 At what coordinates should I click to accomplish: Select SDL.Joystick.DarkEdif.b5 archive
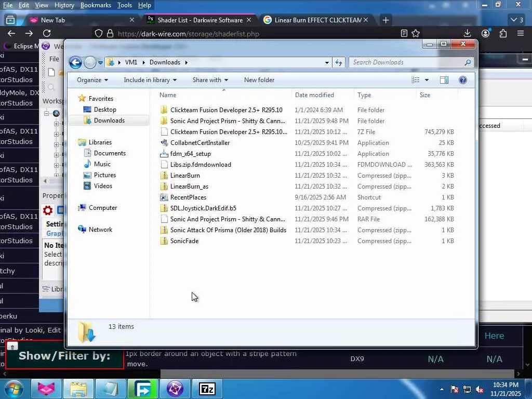(x=203, y=208)
